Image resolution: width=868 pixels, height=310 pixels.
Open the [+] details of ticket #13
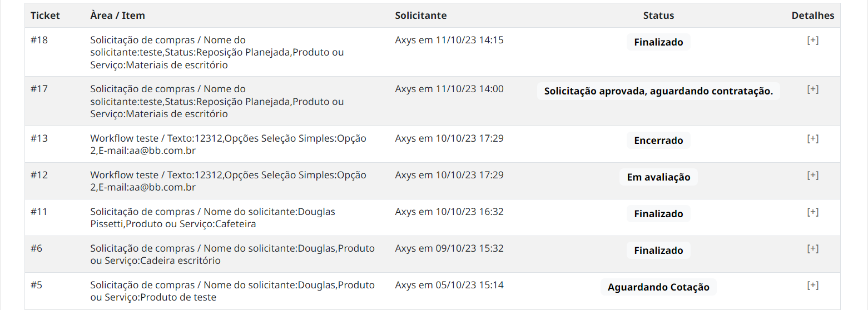812,138
